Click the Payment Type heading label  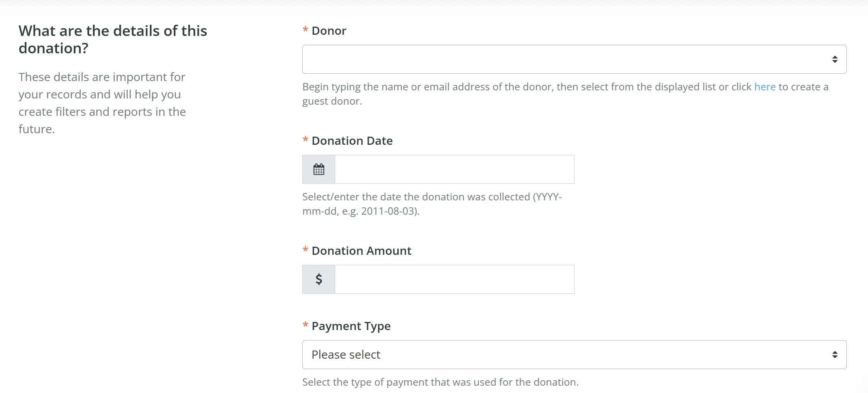click(351, 326)
